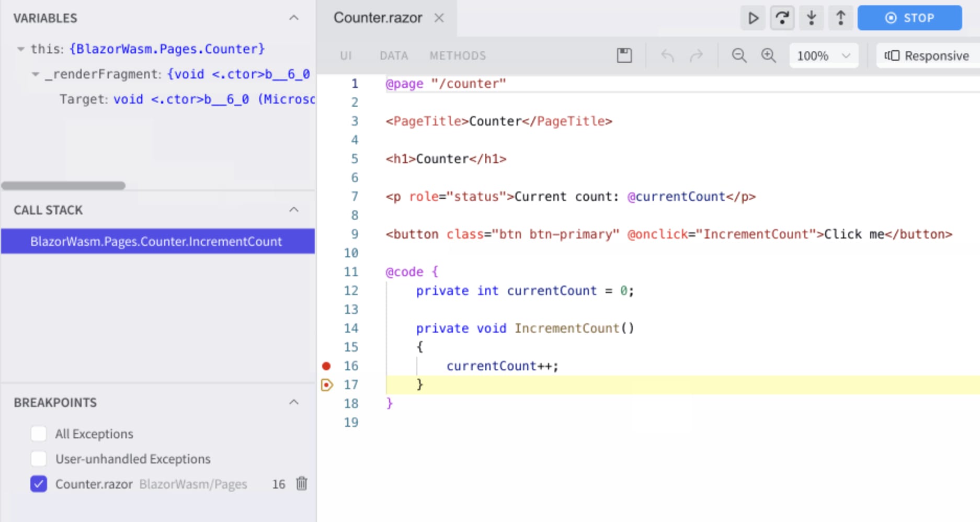Viewport: 980px width, 522px height.
Task: Click the Step Over debugger icon
Action: tap(782, 18)
